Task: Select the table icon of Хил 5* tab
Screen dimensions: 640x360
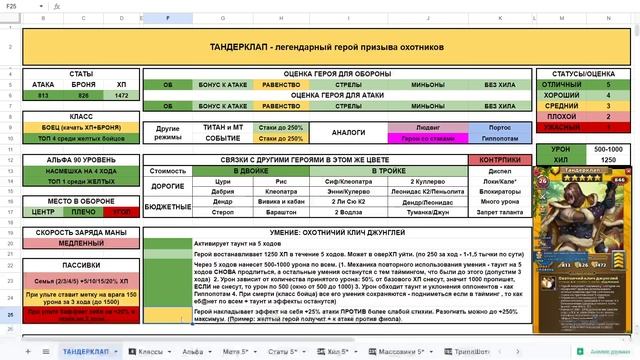Action: click(x=321, y=351)
